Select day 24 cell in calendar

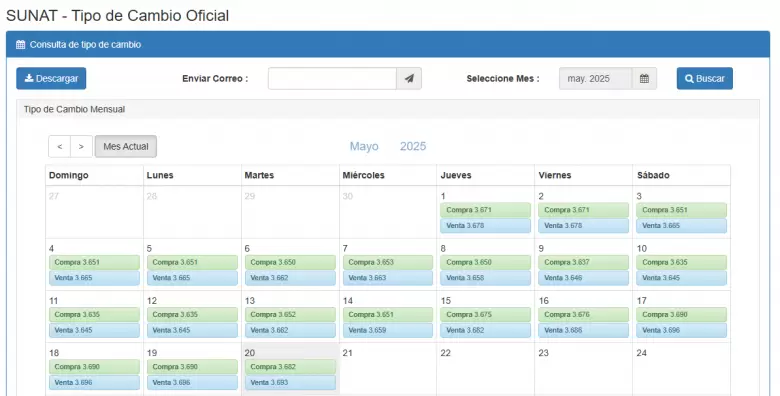coord(682,369)
